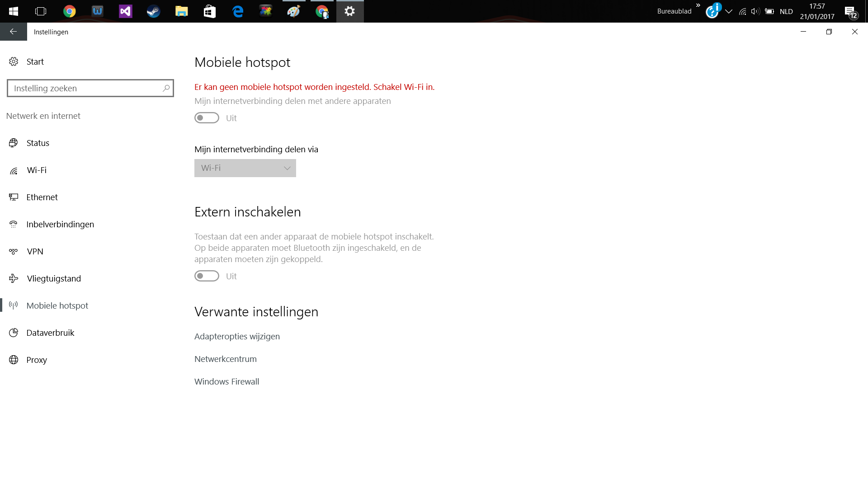The image size is (868, 488).
Task: Focus the Instelling zoeken search field
Action: (x=90, y=88)
